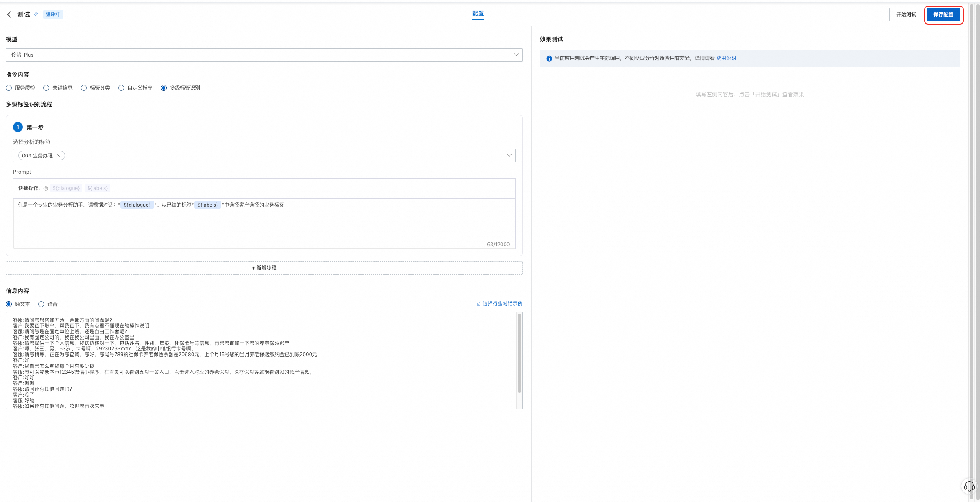The width and height of the screenshot is (980, 502).
Task: Click the 保存配置 button
Action: click(943, 15)
